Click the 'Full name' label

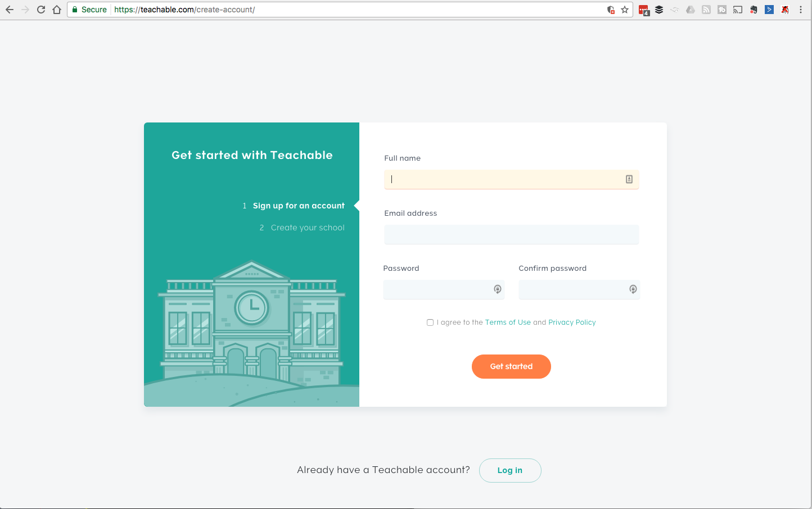[402, 158]
